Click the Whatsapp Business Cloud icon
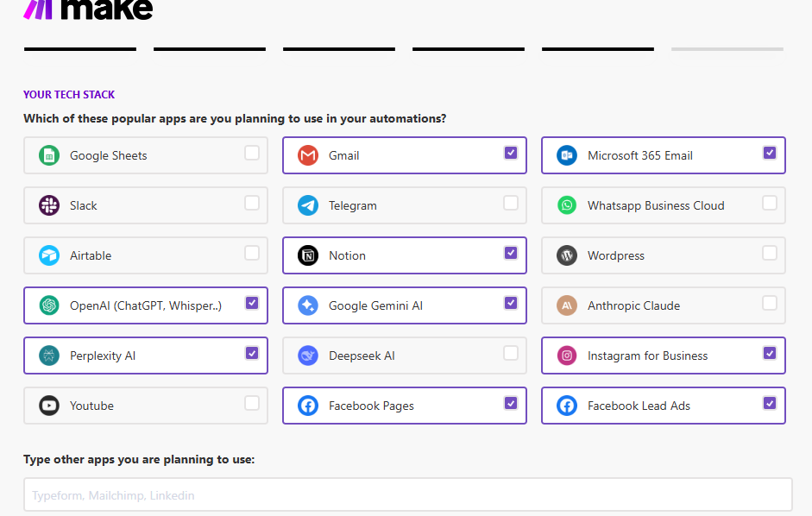The image size is (812, 516). point(567,205)
